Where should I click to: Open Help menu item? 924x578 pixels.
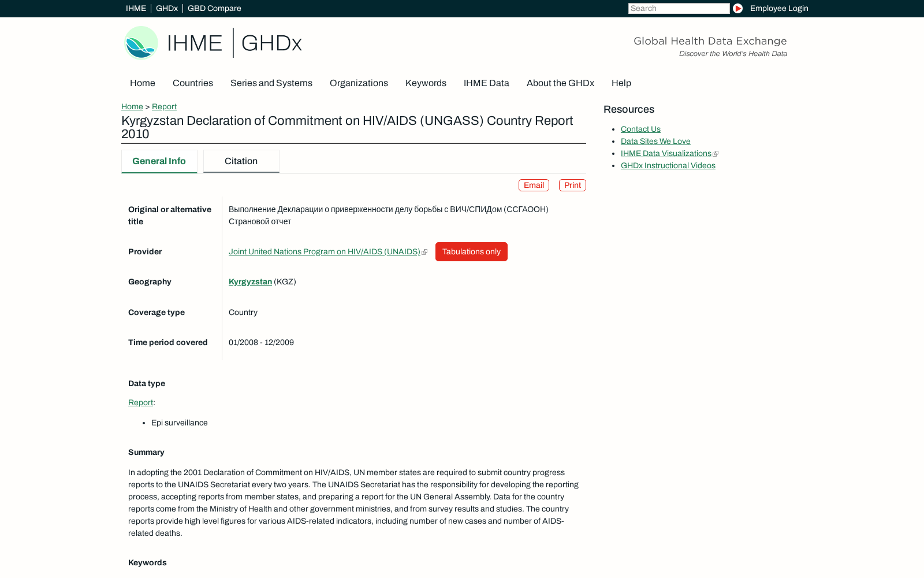(621, 83)
